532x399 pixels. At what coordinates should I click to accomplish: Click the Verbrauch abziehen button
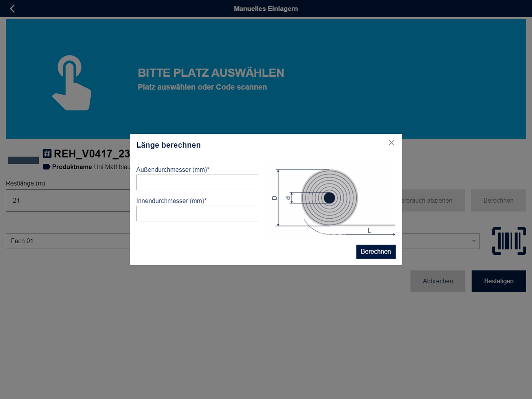point(433,200)
